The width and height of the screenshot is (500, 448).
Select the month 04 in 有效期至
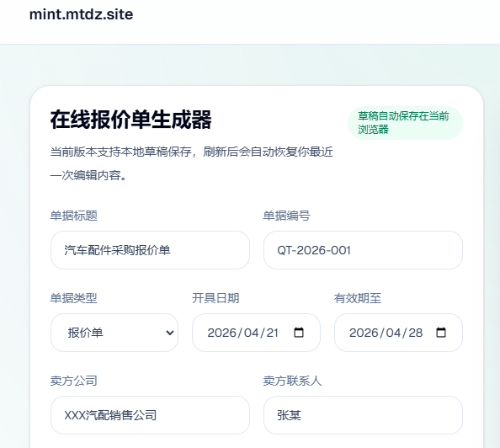coord(393,333)
